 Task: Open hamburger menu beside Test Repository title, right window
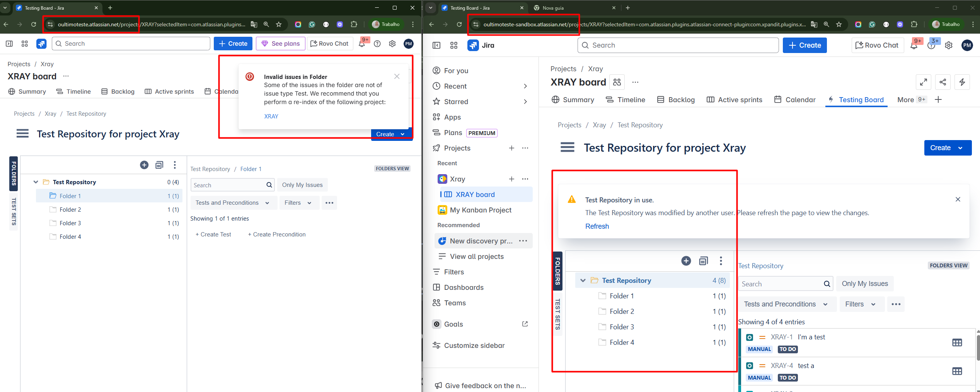click(x=568, y=147)
